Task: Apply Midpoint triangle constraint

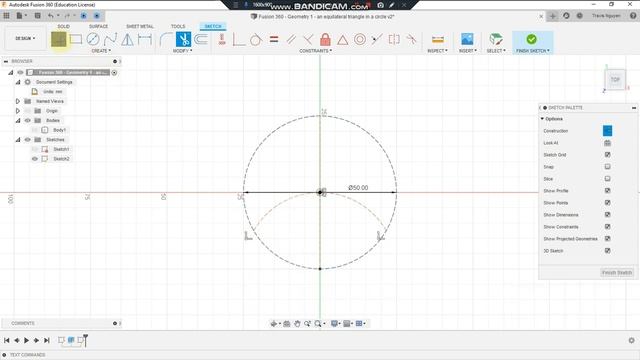Action: click(x=342, y=39)
